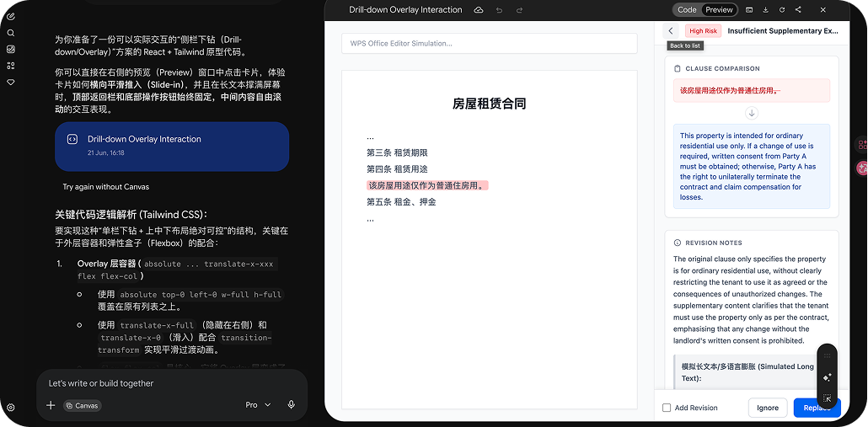Click the High Risk badge
868x427 pixels.
[703, 31]
